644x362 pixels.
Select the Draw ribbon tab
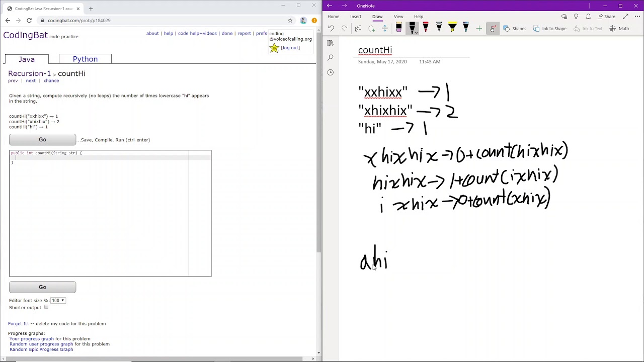click(377, 17)
